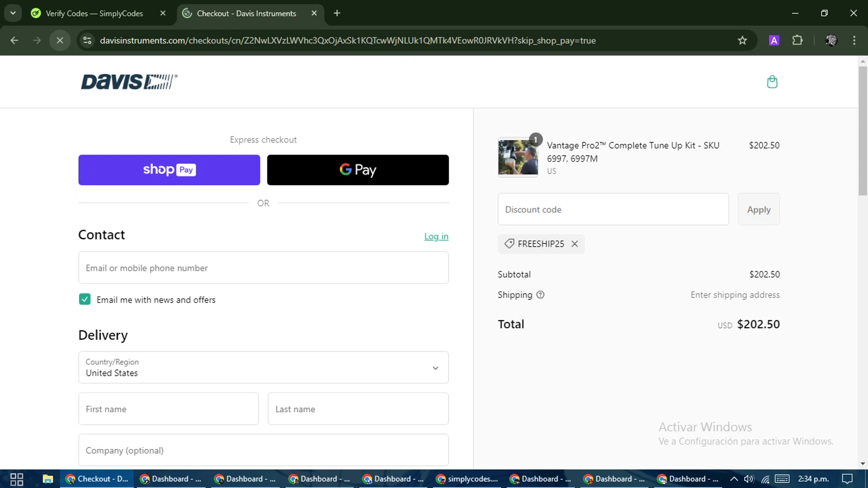Click the Enter shipping address text
This screenshot has width=868, height=488.
tap(735, 295)
